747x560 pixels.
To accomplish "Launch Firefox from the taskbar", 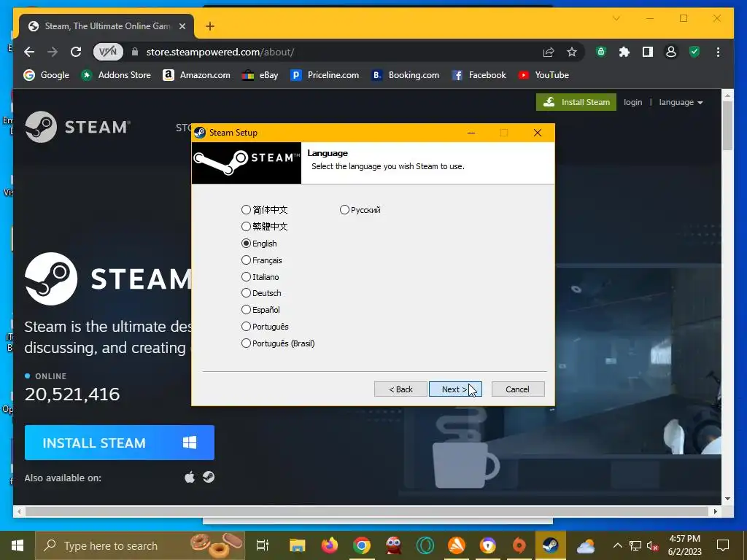I will tap(329, 545).
